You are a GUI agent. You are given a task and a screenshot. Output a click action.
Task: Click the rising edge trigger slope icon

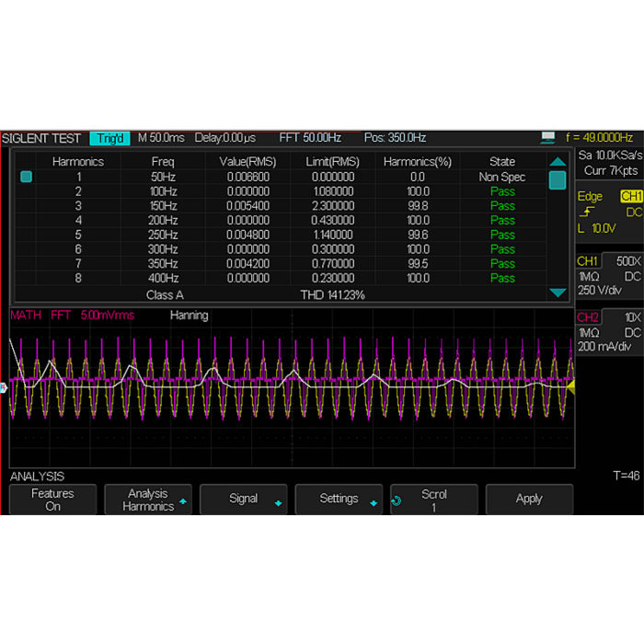point(585,212)
